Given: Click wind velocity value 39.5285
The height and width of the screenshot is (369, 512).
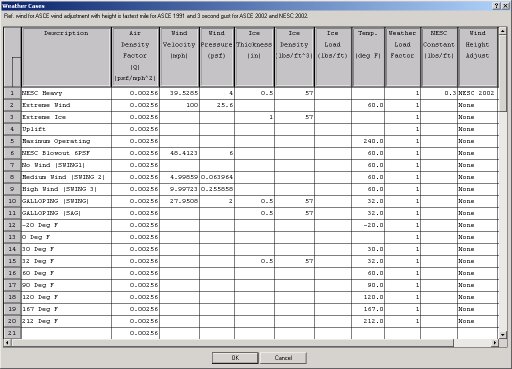Looking at the screenshot, I should point(179,93).
